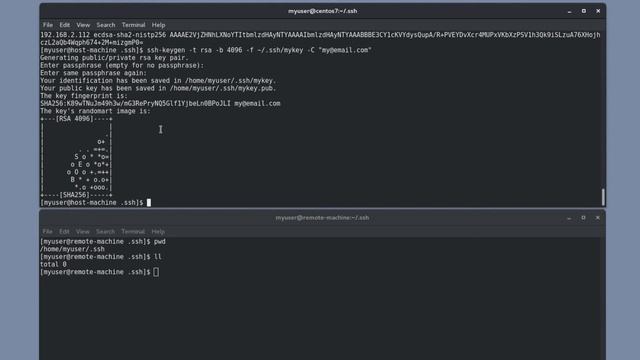The height and width of the screenshot is (360, 640).
Task: Click the myuser@centos7:~/.ssh title bar
Action: click(322, 11)
